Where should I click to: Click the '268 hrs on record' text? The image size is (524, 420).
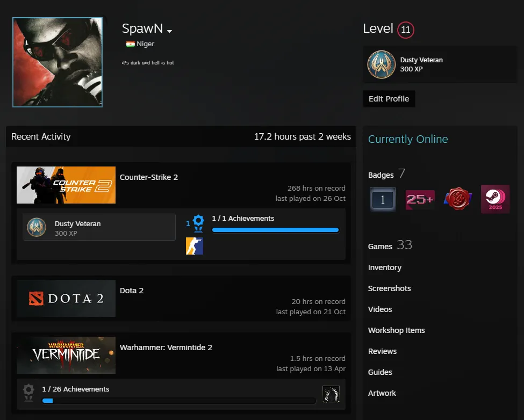pyautogui.click(x=317, y=189)
